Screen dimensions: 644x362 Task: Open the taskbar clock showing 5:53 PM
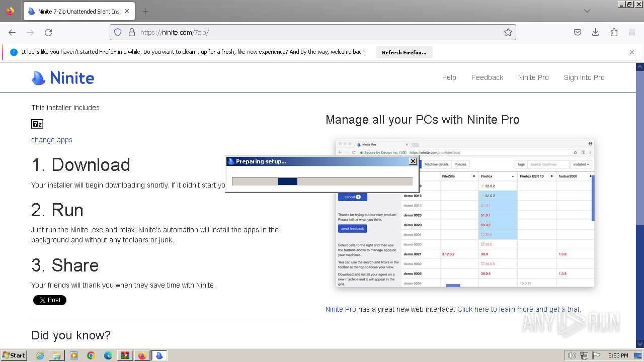pyautogui.click(x=618, y=355)
